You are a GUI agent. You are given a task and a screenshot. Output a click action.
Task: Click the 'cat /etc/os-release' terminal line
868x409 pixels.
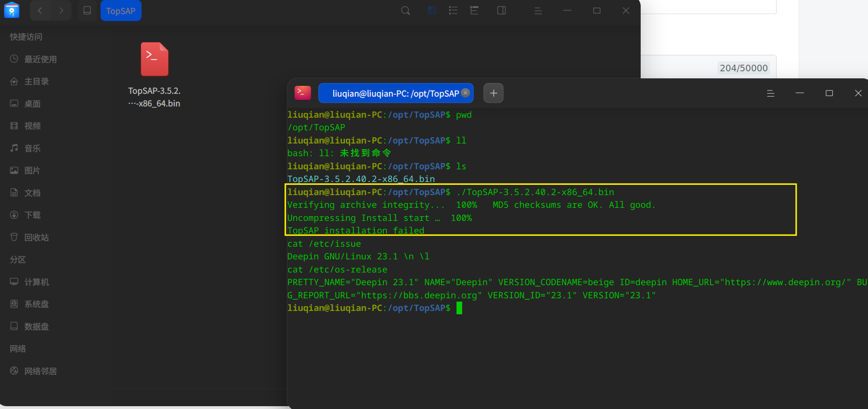point(337,270)
